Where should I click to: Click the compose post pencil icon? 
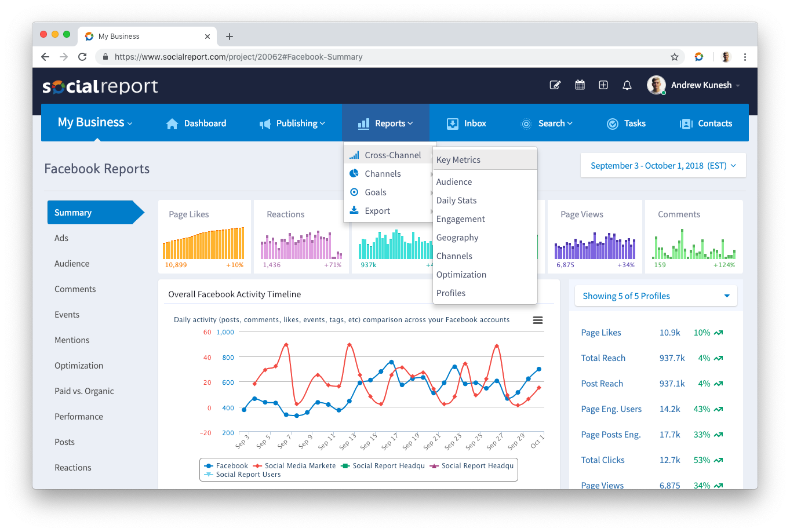point(555,85)
